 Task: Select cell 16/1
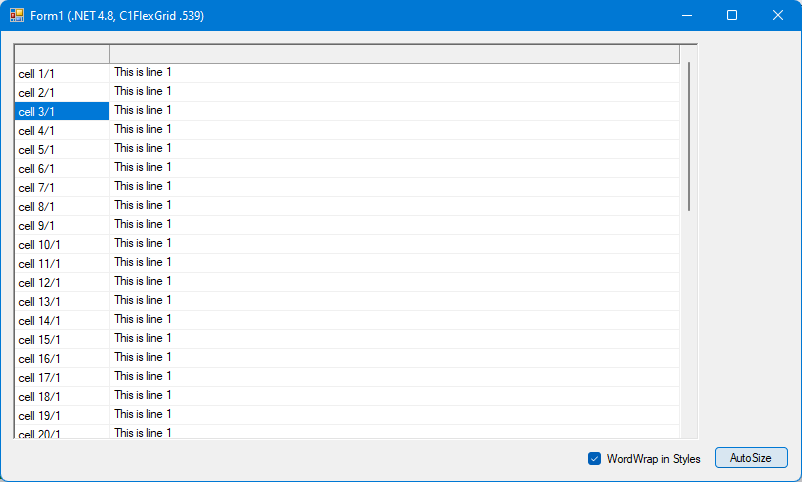[x=62, y=358]
